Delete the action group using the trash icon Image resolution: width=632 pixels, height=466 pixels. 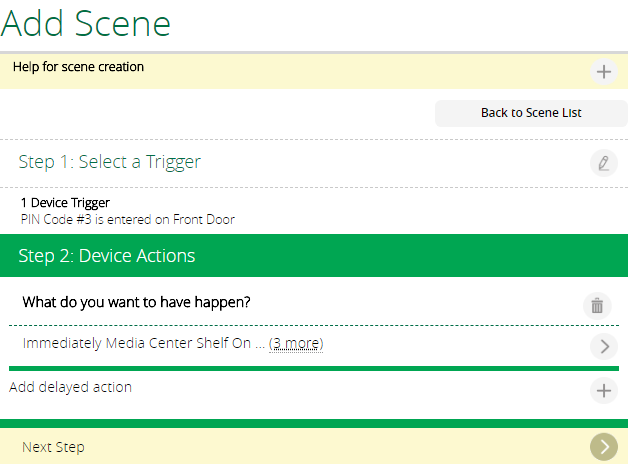point(597,306)
